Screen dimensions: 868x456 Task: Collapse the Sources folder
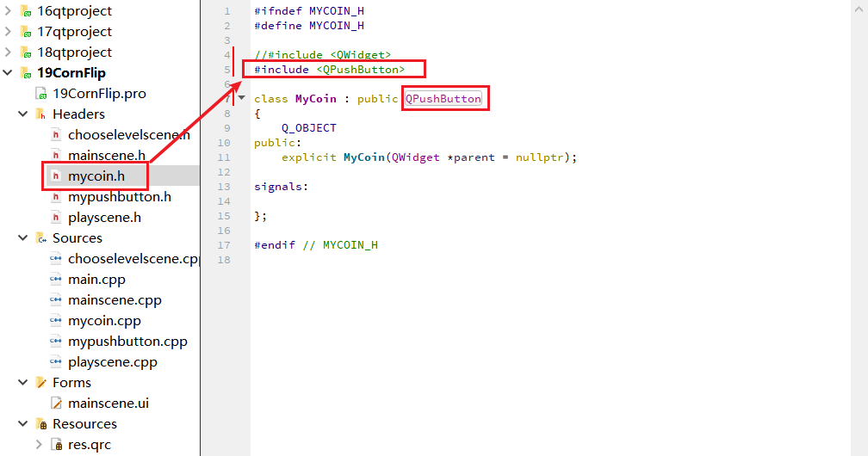click(x=23, y=238)
